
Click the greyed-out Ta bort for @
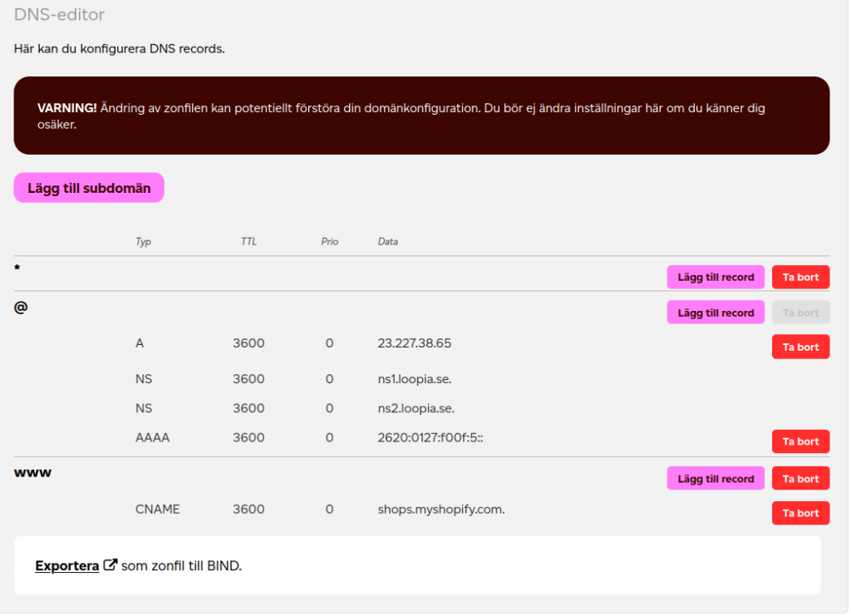(800, 313)
